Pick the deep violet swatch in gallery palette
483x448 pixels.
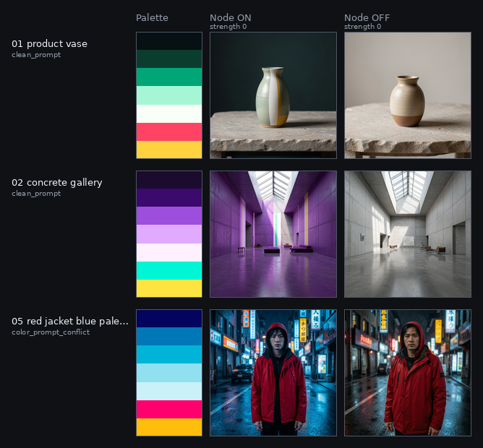169,198
